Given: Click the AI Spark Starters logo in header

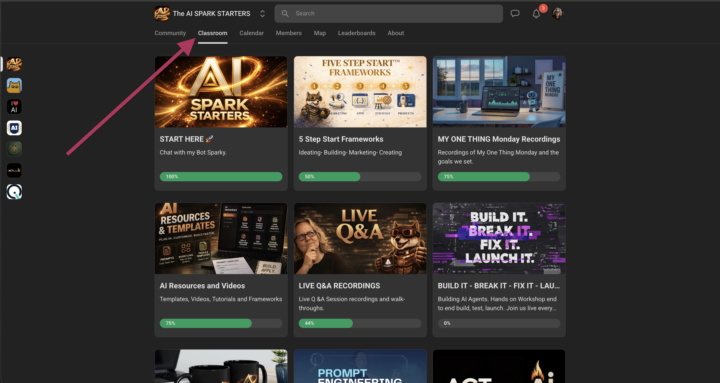Looking at the screenshot, I should click(x=162, y=13).
